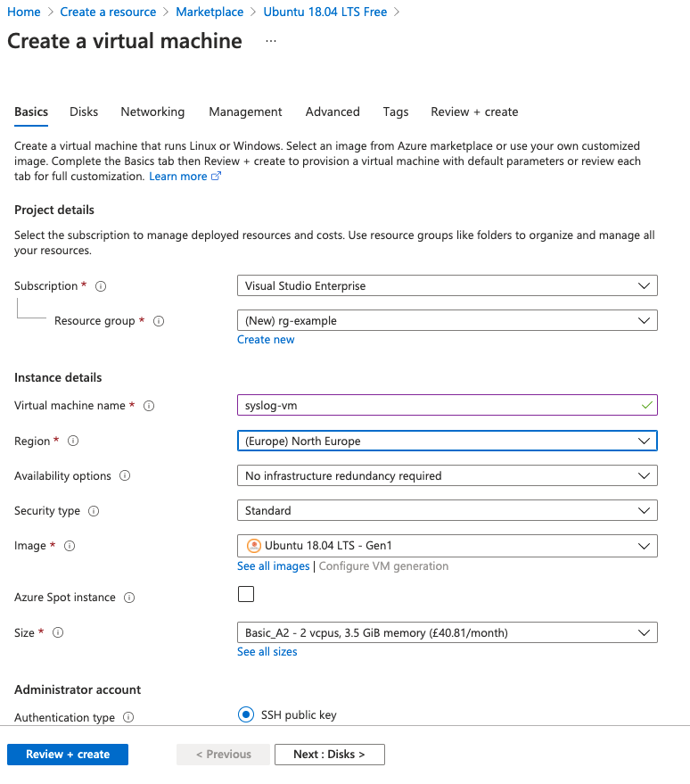Select SSH public key authentication option
Image resolution: width=690 pixels, height=784 pixels.
coord(246,714)
